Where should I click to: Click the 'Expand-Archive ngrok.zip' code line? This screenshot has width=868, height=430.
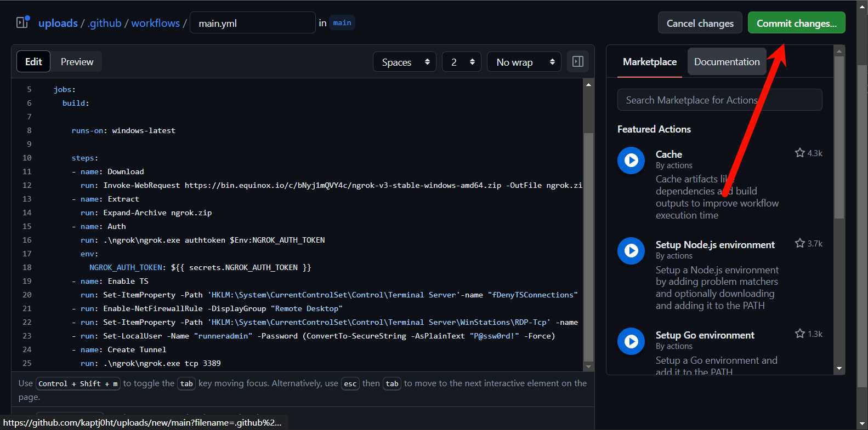[x=146, y=213]
